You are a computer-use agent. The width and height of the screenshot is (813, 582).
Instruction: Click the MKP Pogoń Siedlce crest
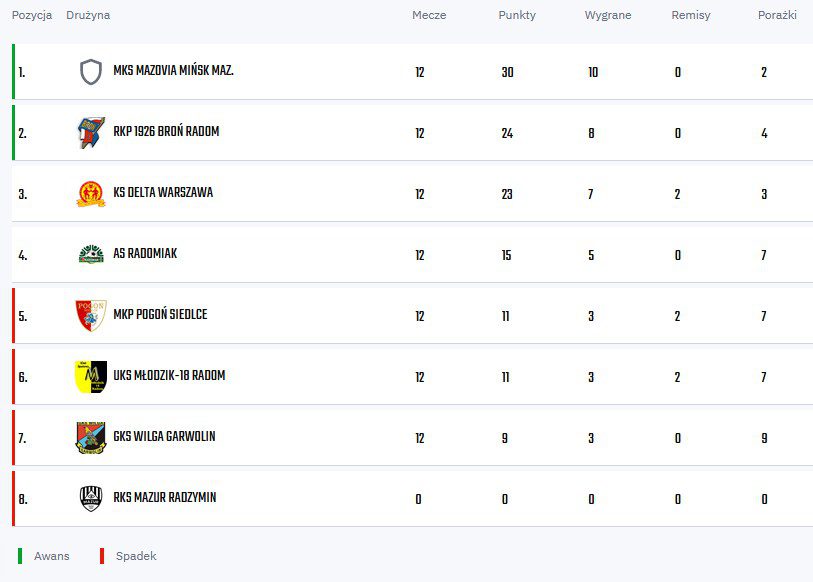(x=91, y=315)
